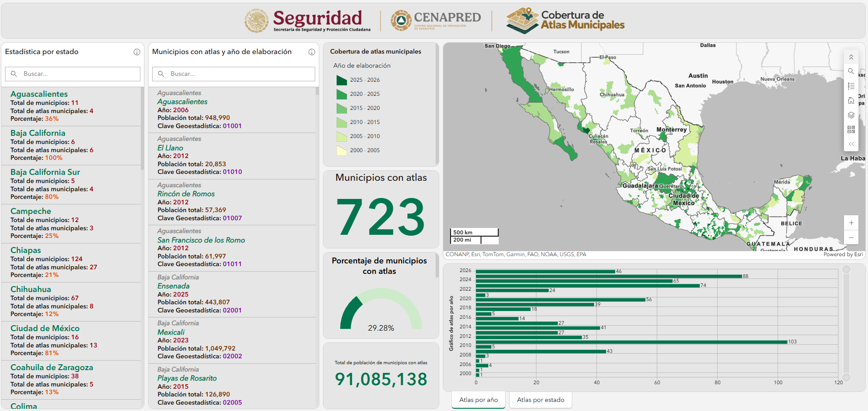This screenshot has width=868, height=411.
Task: Show info for Municipios con atlas panel
Action: click(312, 52)
